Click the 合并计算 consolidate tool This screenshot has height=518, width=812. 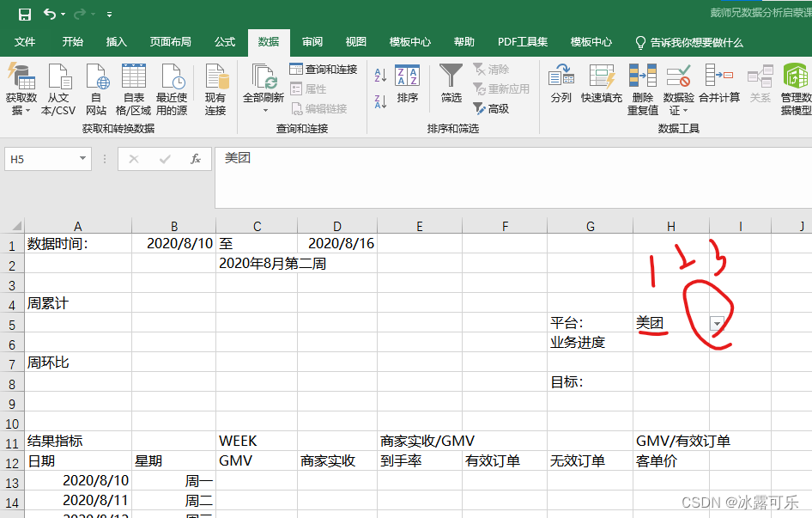tap(719, 83)
